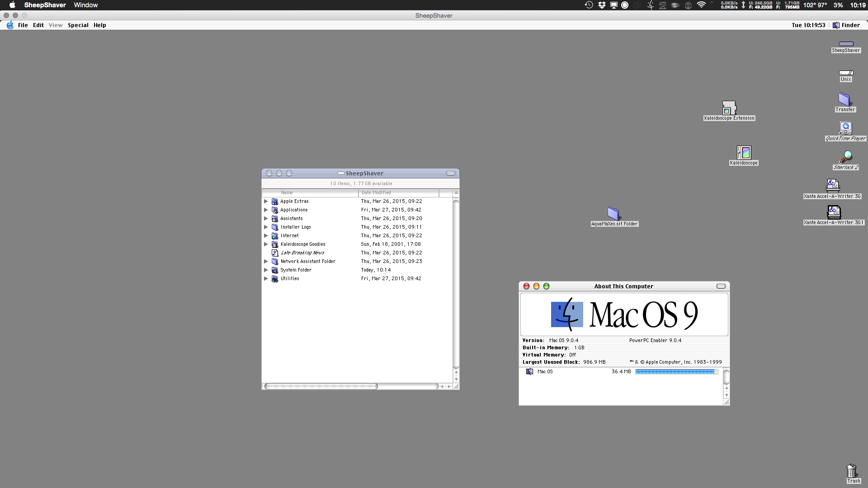
Task: Select the Assistants folder icon in list
Action: 274,219
